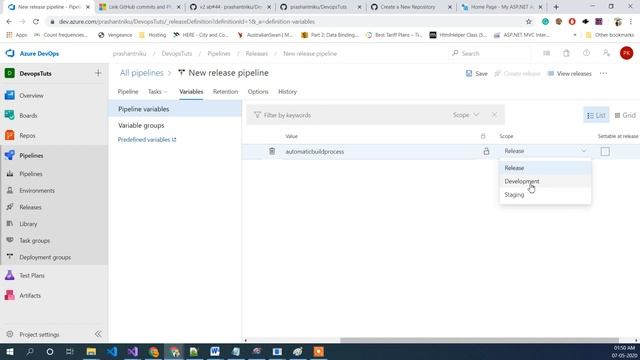Open the marketplace shopping bag icon

tap(566, 53)
